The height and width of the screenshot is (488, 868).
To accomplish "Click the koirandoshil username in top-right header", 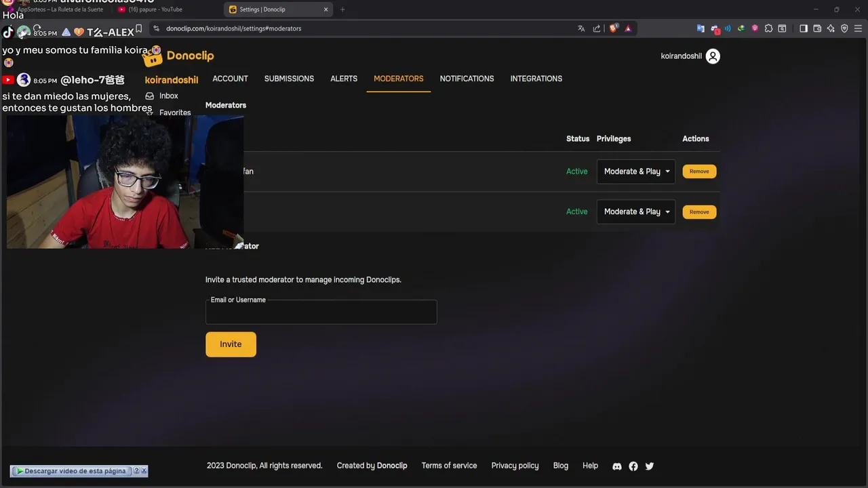I will click(x=682, y=56).
